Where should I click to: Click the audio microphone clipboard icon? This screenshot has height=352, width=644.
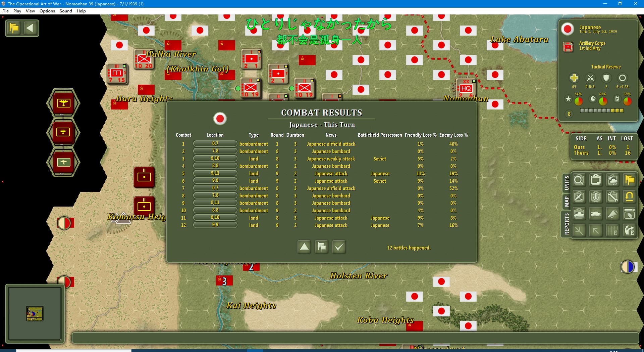(596, 197)
